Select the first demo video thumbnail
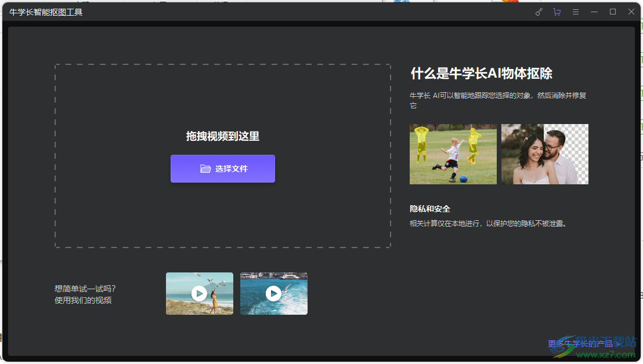This screenshot has width=643, height=364. [x=199, y=293]
